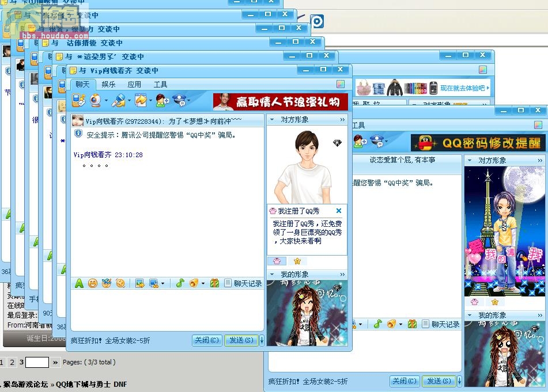Click the page number input field

click(37, 362)
